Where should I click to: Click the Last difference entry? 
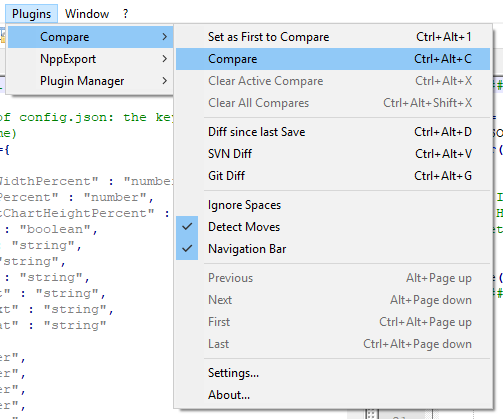coord(333,344)
